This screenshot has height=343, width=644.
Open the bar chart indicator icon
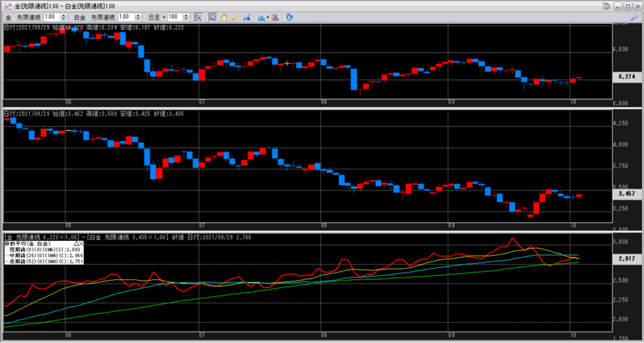(260, 16)
